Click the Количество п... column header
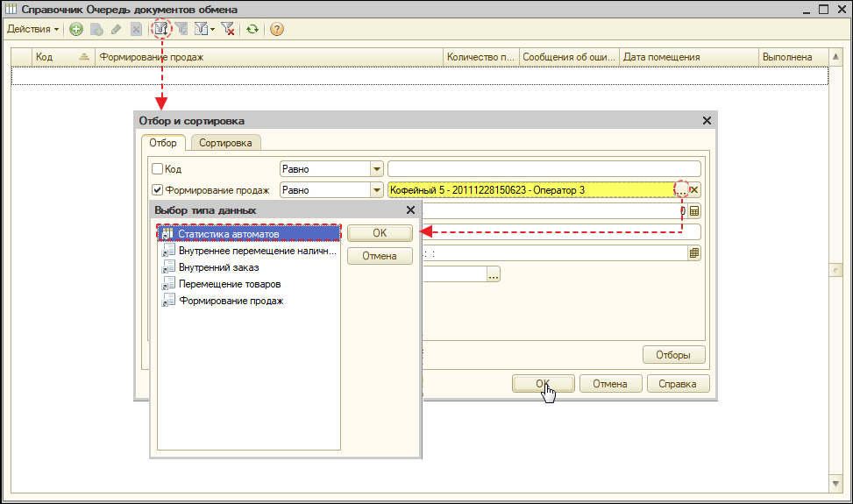 481,57
